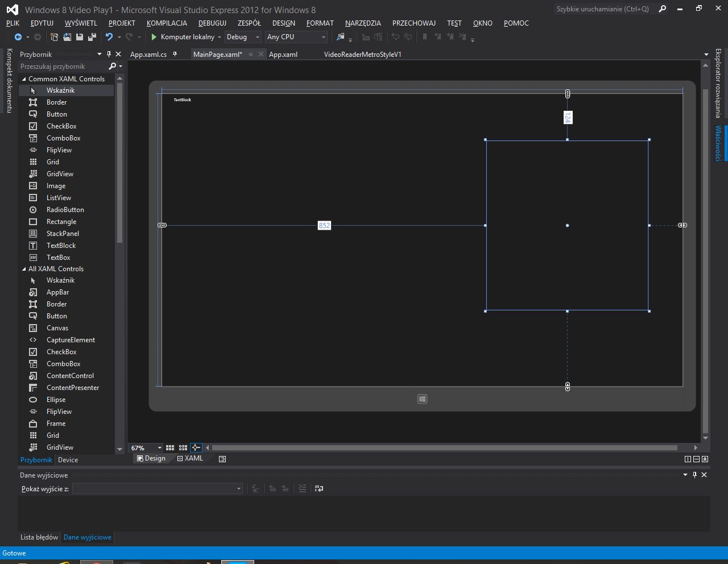Switch to horizontal split view
This screenshot has height=564, width=728.
coord(696,459)
